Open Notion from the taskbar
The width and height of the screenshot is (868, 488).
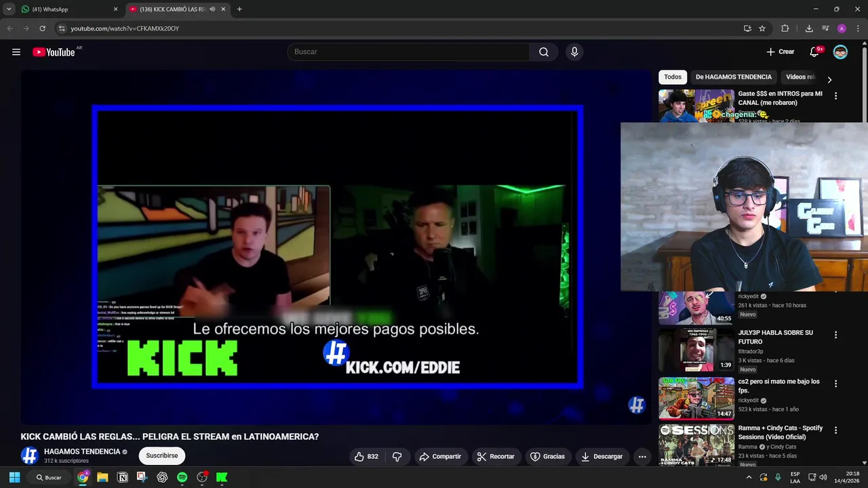point(123,477)
